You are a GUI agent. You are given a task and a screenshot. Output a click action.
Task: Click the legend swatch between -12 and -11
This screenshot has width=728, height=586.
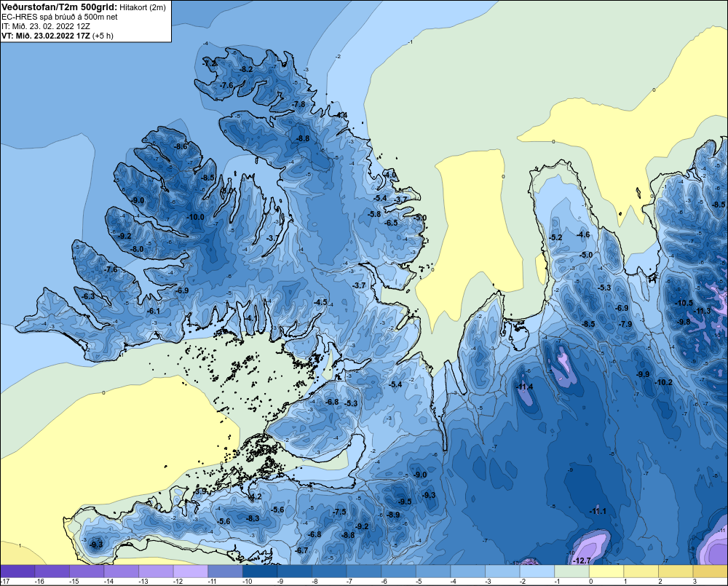click(191, 571)
